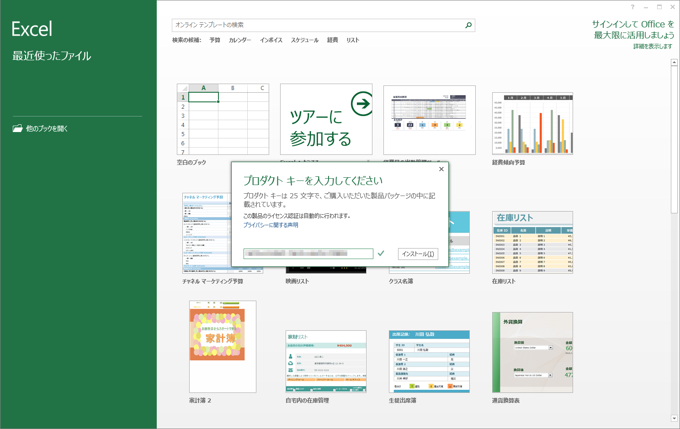This screenshot has width=680, height=429.
Task: Open the 生徒出席簿 template thumbnail
Action: coord(429,361)
